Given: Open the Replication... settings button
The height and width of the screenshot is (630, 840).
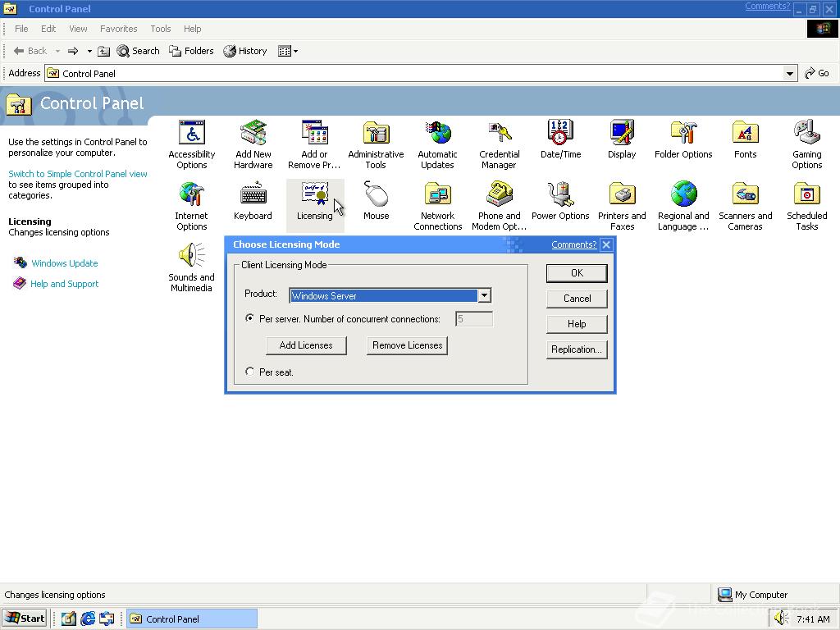Looking at the screenshot, I should click(x=577, y=349).
